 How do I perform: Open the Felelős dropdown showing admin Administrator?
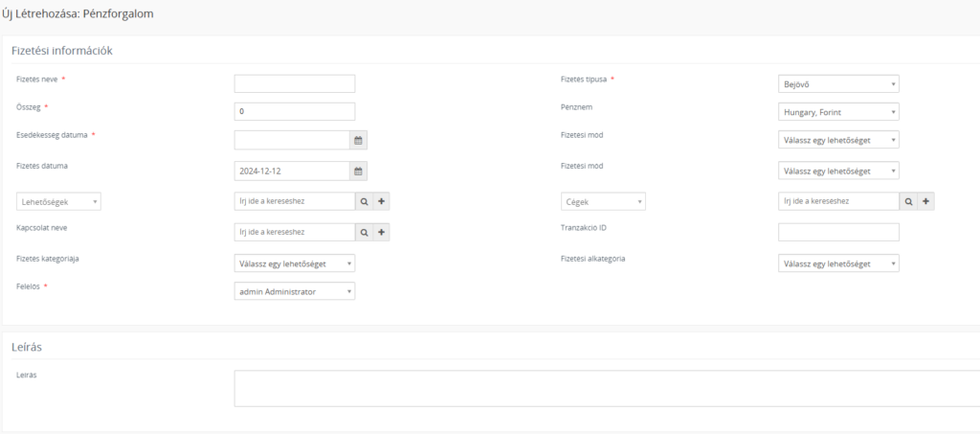tap(295, 291)
